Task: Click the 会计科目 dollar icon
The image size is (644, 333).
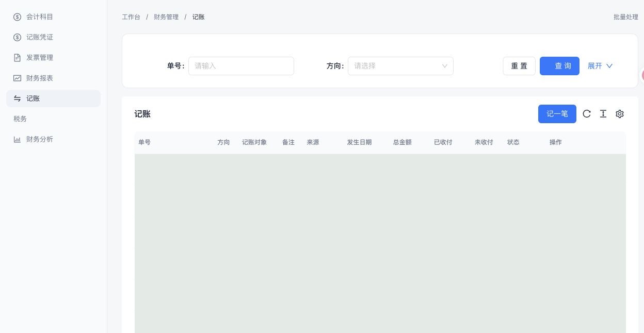Action: click(17, 17)
